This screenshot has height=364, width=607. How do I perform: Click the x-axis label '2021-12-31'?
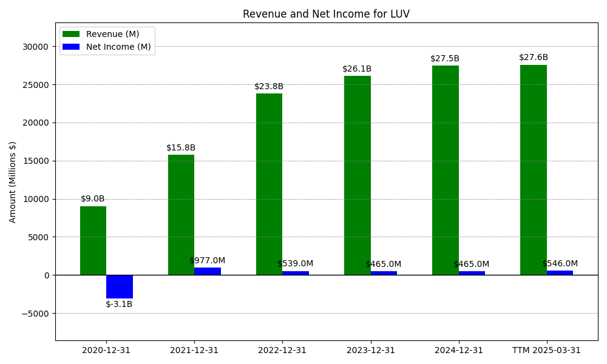coord(194,351)
